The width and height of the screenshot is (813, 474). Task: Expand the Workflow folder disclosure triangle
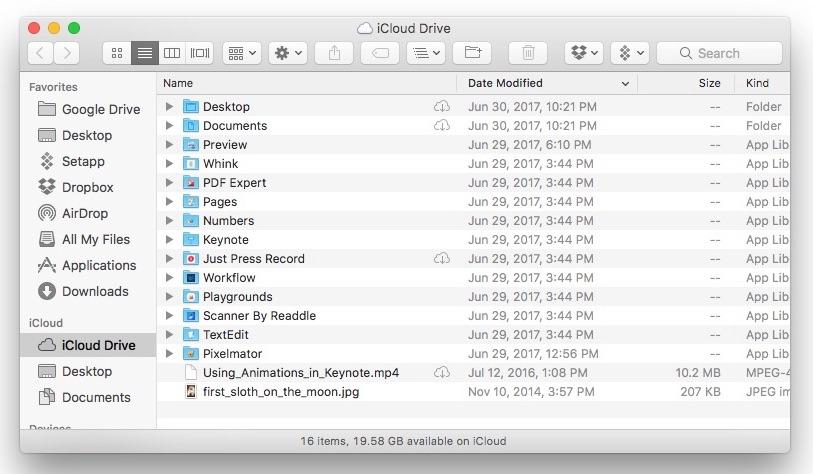pyautogui.click(x=169, y=277)
